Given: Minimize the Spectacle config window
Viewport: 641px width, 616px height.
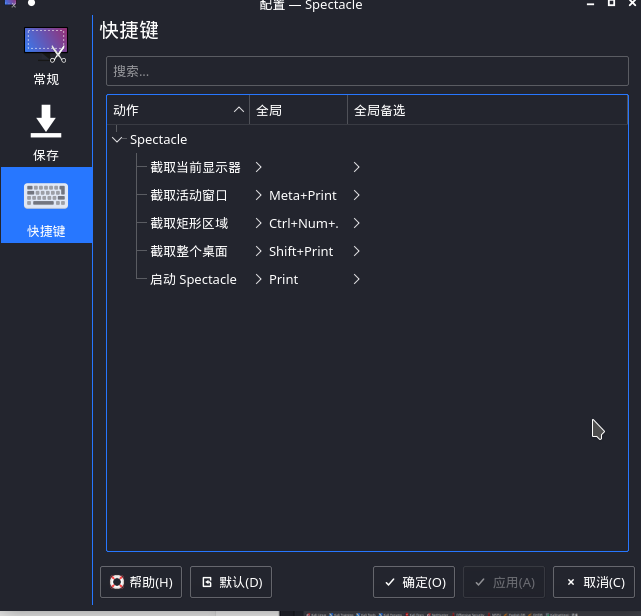Looking at the screenshot, I should tap(590, 3).
